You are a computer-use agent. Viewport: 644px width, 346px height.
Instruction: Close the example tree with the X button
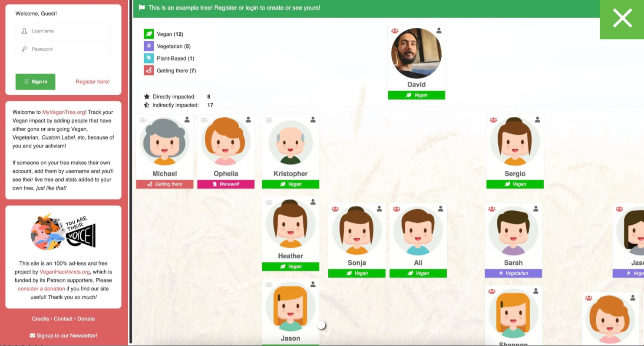[622, 19]
